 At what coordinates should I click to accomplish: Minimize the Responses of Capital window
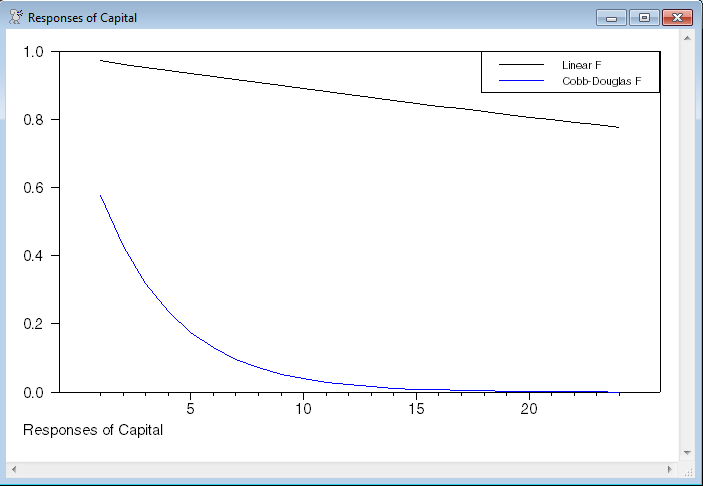point(610,18)
